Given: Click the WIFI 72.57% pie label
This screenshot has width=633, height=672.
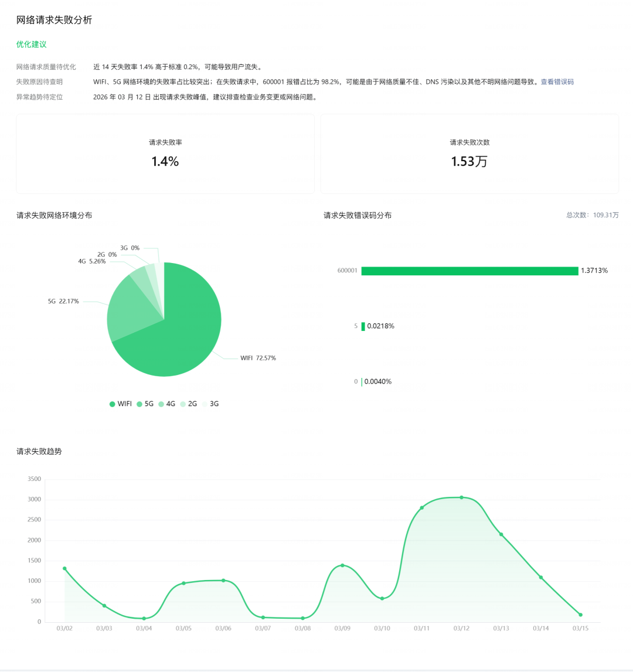Looking at the screenshot, I should [258, 358].
